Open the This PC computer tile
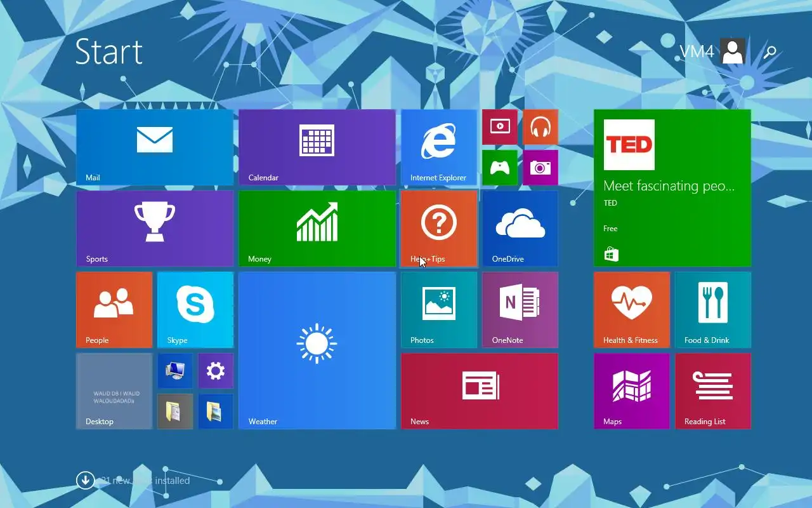The image size is (812, 508). click(x=175, y=371)
